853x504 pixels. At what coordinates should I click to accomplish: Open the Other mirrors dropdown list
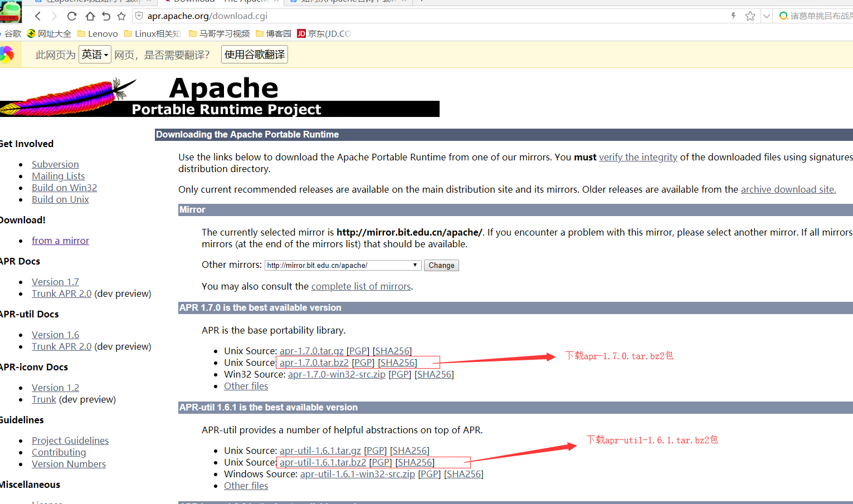coord(343,265)
